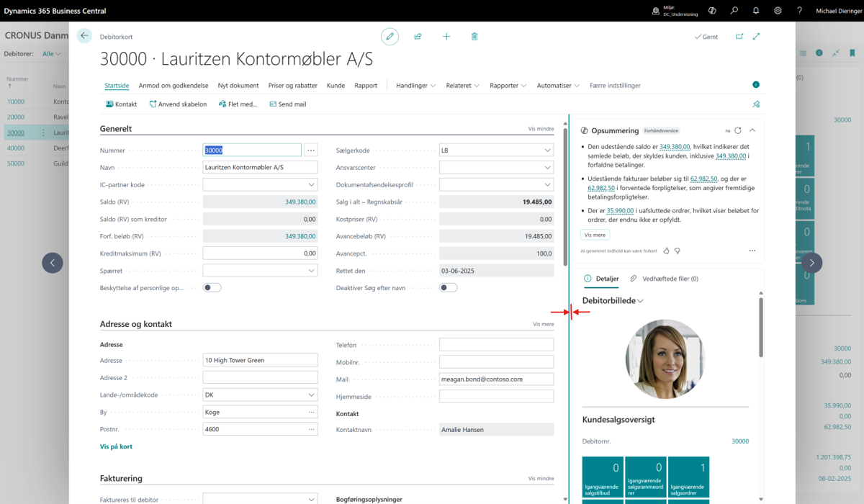Toggle the FactBox info icon on action bar
864x504 pixels.
[756, 85]
